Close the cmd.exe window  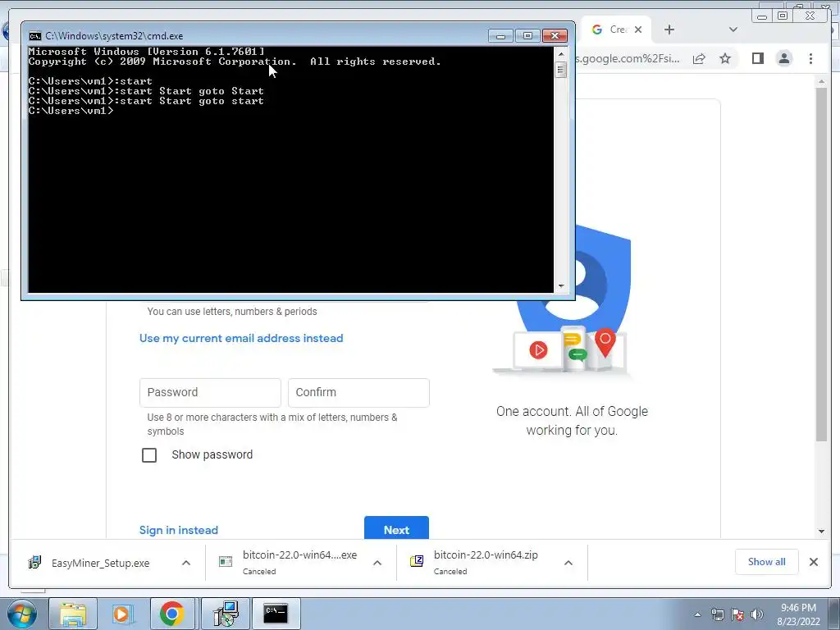[555, 36]
